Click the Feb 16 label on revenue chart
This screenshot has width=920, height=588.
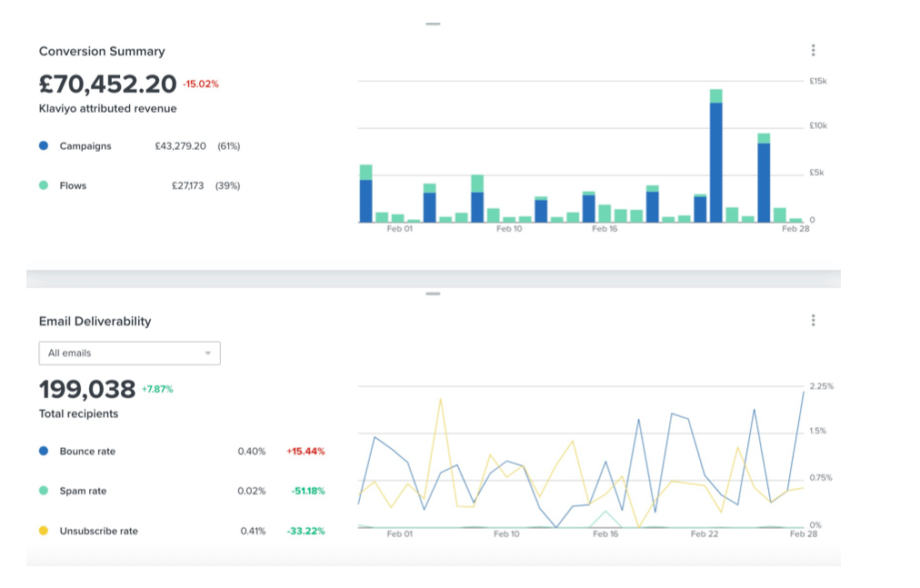[605, 229]
